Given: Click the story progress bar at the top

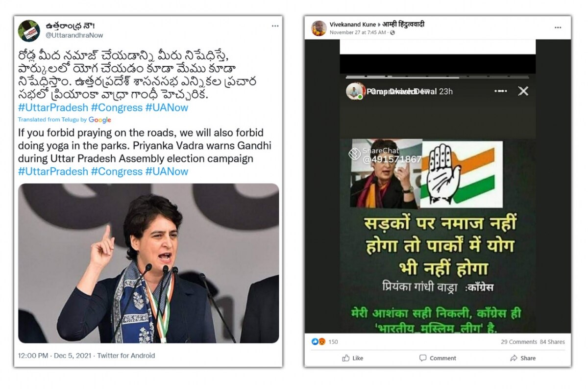Looking at the screenshot, I should [x=438, y=77].
